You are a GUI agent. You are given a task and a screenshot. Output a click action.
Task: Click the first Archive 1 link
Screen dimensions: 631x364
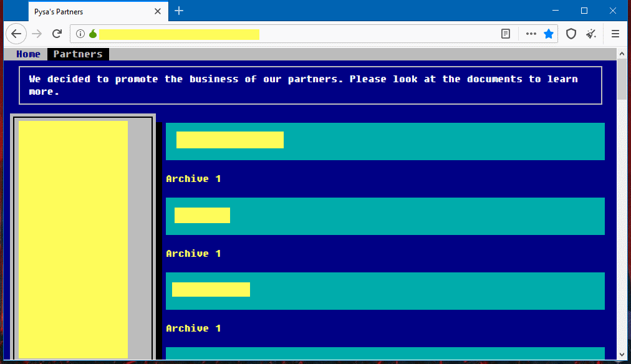click(193, 179)
